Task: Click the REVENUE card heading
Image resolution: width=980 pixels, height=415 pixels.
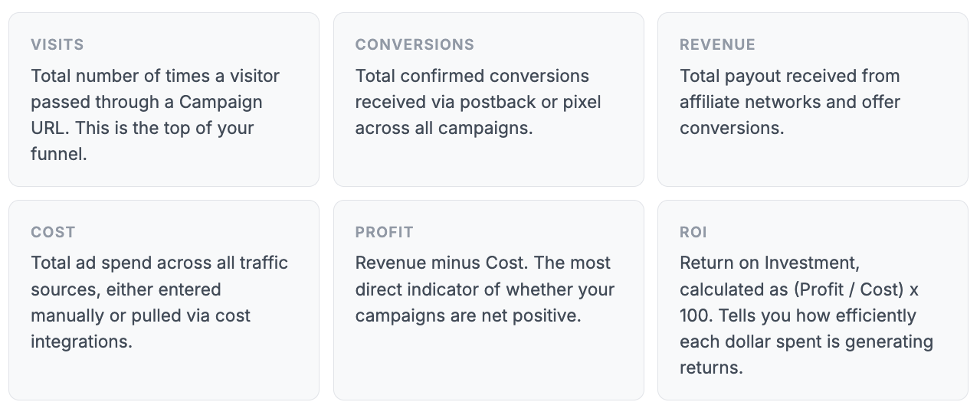Action: coord(717,45)
